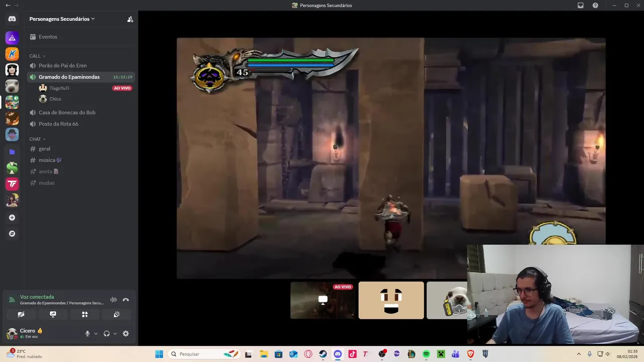Click the Voz conectada connection status text
This screenshot has height=362, width=644.
(37, 297)
